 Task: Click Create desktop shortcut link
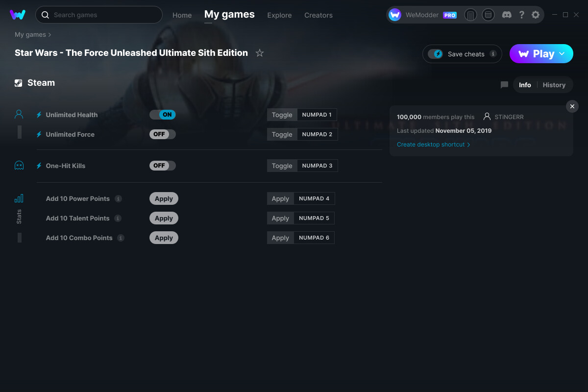(x=434, y=145)
